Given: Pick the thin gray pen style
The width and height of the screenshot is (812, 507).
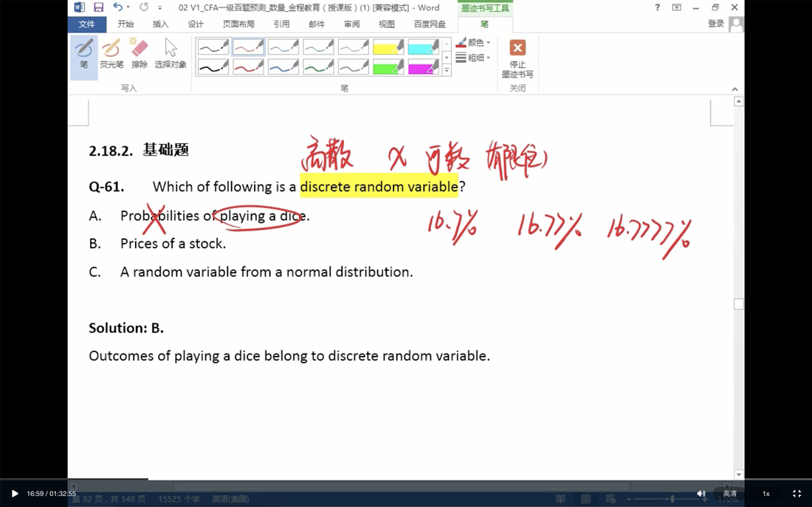Looking at the screenshot, I should 354,47.
